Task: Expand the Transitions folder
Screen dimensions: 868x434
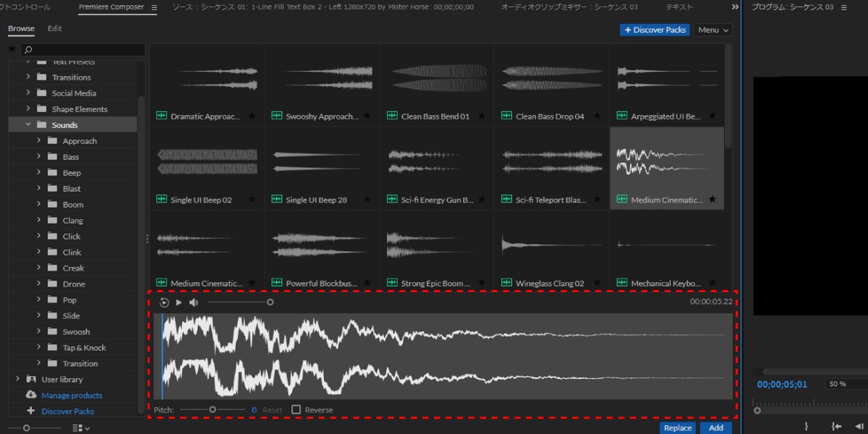Action: [28, 77]
